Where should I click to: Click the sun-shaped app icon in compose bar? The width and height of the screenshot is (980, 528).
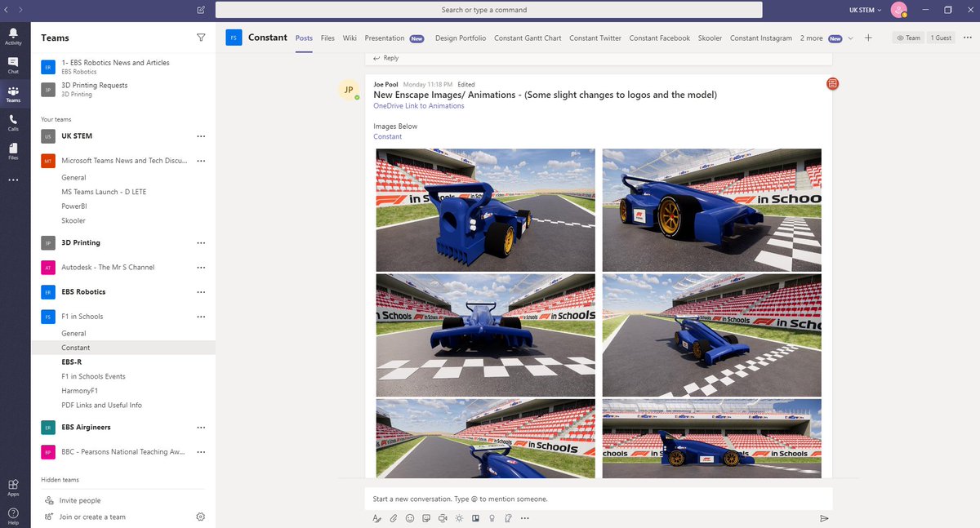pyautogui.click(x=460, y=518)
